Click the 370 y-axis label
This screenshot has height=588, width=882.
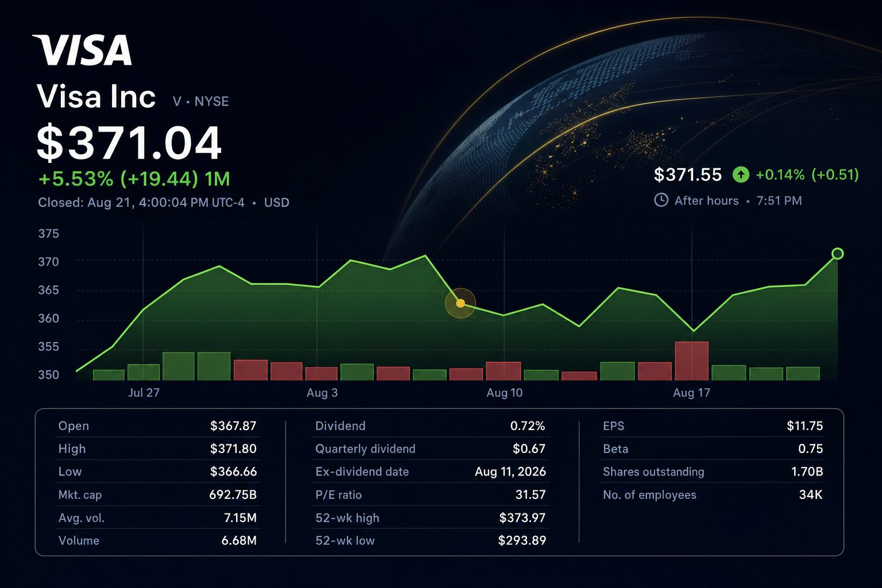click(x=49, y=262)
